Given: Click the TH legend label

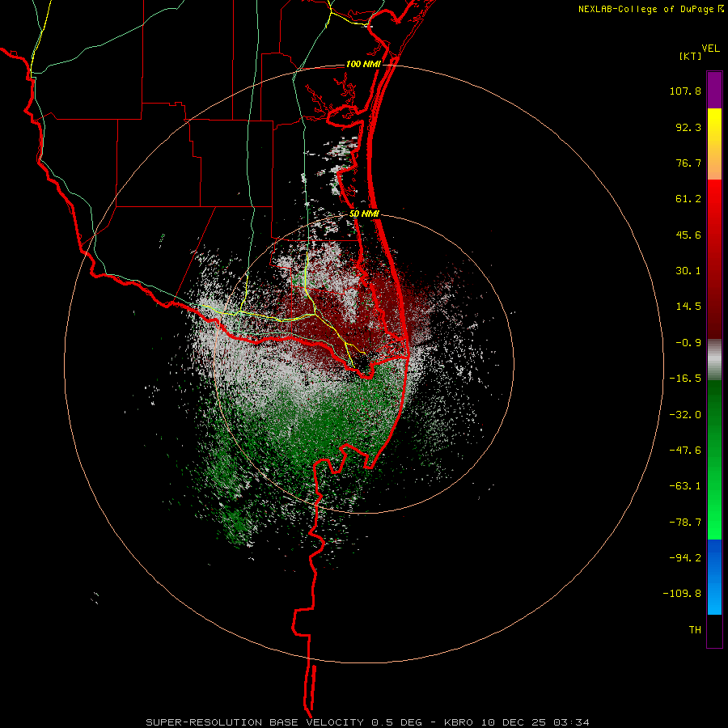Looking at the screenshot, I should [695, 630].
